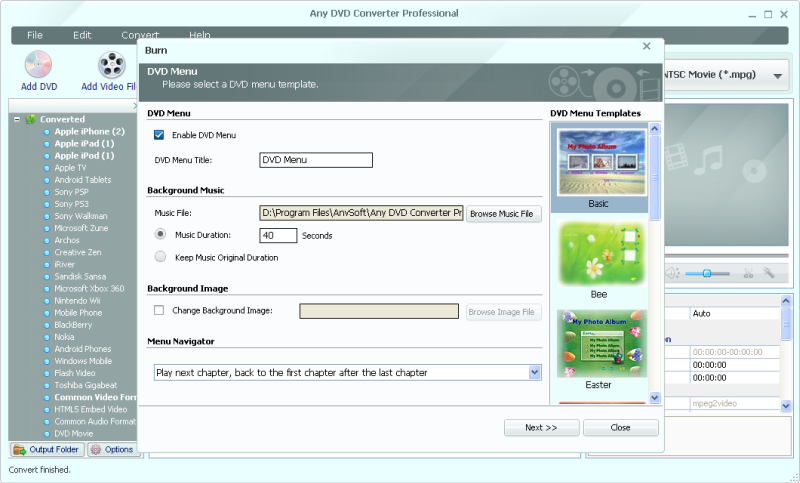The height and width of the screenshot is (483, 800).
Task: Click the background image path field
Action: [379, 311]
